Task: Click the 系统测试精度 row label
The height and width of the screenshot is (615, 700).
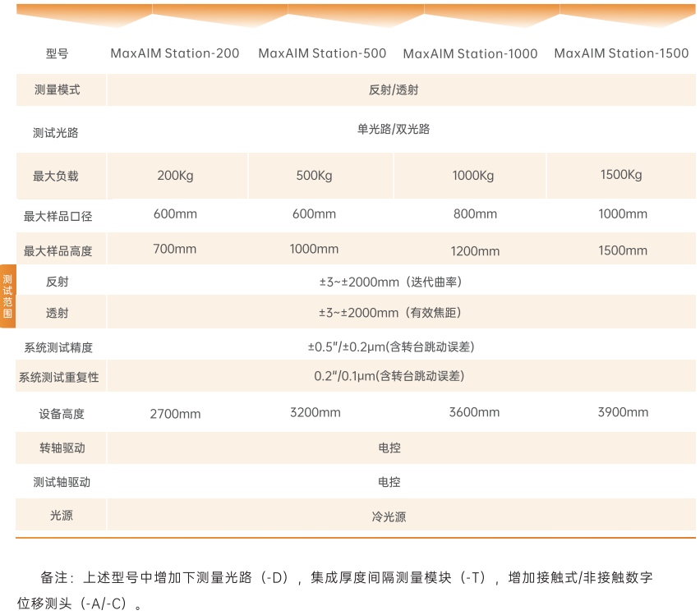Action: 58,347
